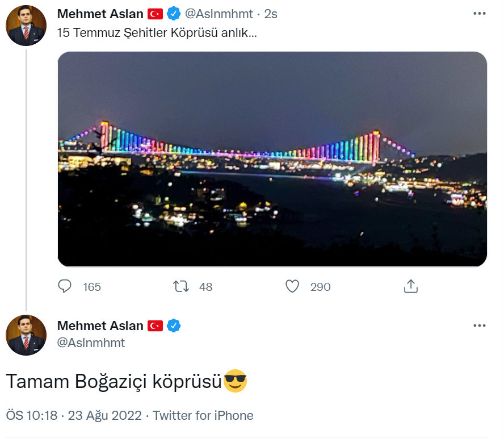Screen dimensions: 504x438
Task: Click top tweet's verified blue badge
Action: (174, 14)
